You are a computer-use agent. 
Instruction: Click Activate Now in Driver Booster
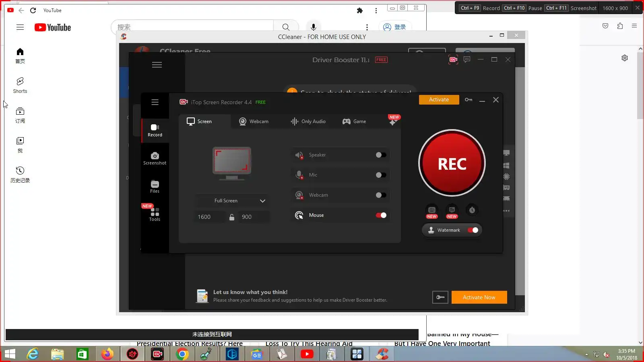point(479,297)
